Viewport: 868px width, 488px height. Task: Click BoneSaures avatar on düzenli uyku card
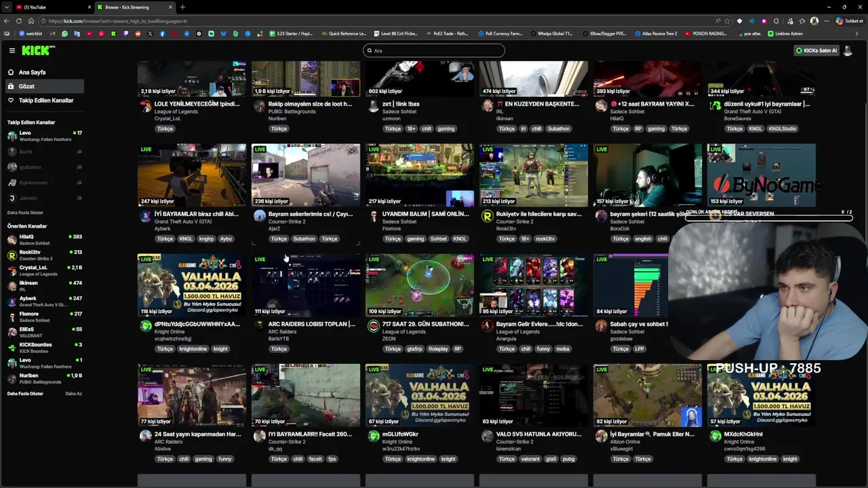click(x=715, y=106)
